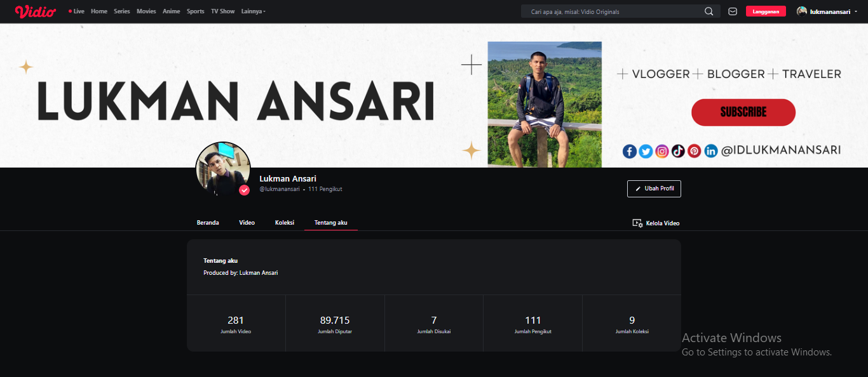
Task: Select the Tentang aku tab
Action: (331, 223)
